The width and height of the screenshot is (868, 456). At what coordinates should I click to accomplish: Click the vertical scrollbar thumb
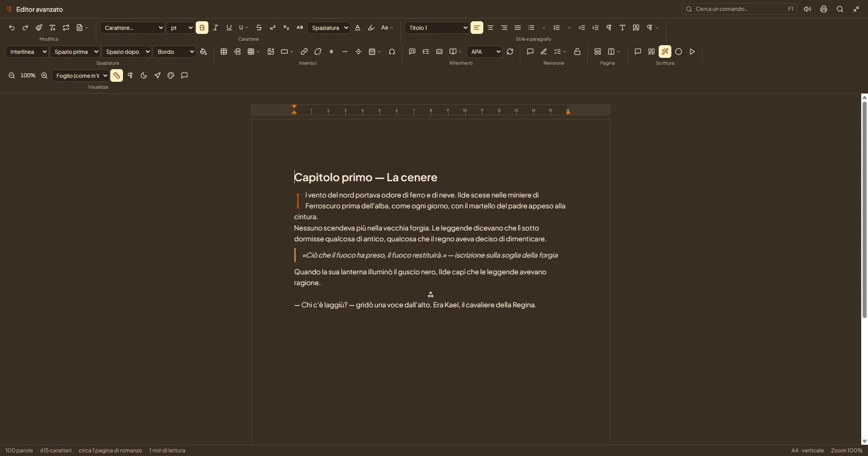tap(864, 210)
